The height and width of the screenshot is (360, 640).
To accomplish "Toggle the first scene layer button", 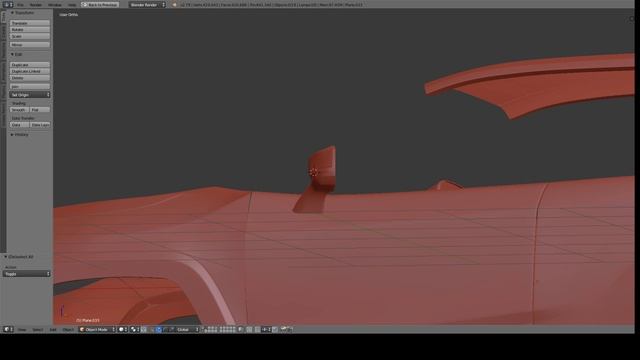I will coord(204,328).
